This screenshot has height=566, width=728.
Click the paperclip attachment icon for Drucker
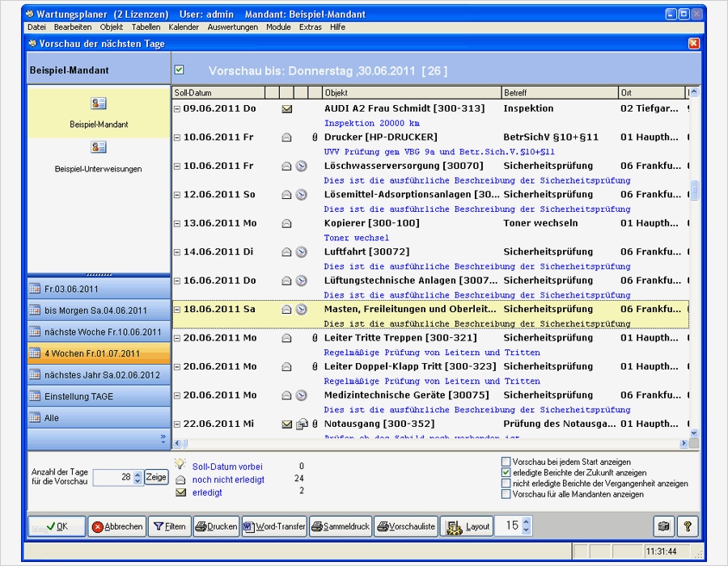pyautogui.click(x=315, y=137)
